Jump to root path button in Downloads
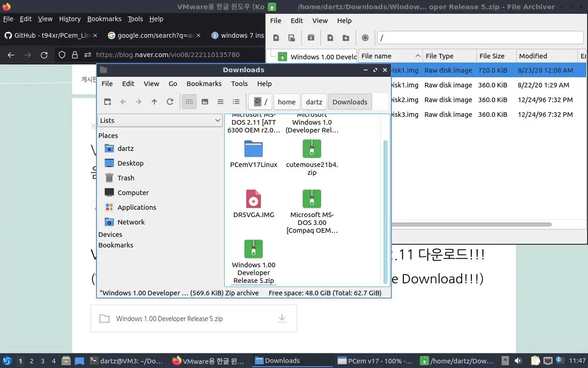The width and height of the screenshot is (588, 368). (260, 102)
